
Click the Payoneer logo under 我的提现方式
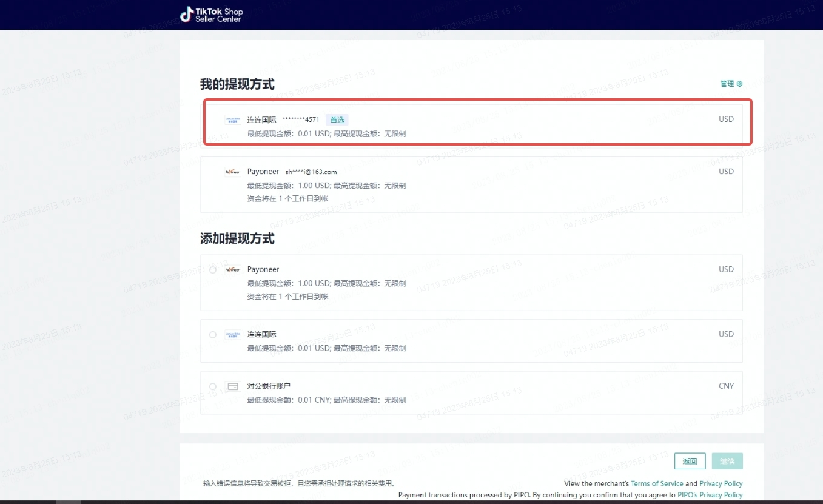[233, 172]
